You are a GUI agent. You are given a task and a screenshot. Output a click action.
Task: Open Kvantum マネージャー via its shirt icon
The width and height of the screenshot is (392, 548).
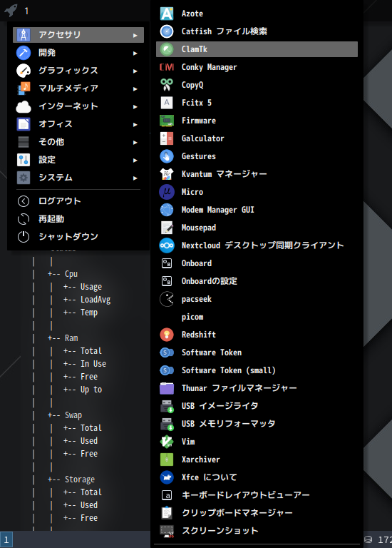pyautogui.click(x=167, y=174)
